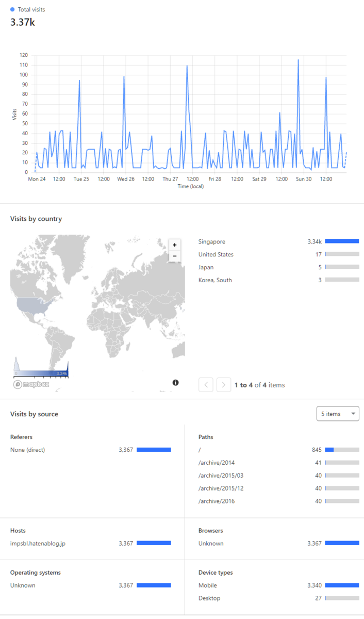The width and height of the screenshot is (364, 619).
Task: Click the Thu 27 axis label
Action: [x=170, y=179]
